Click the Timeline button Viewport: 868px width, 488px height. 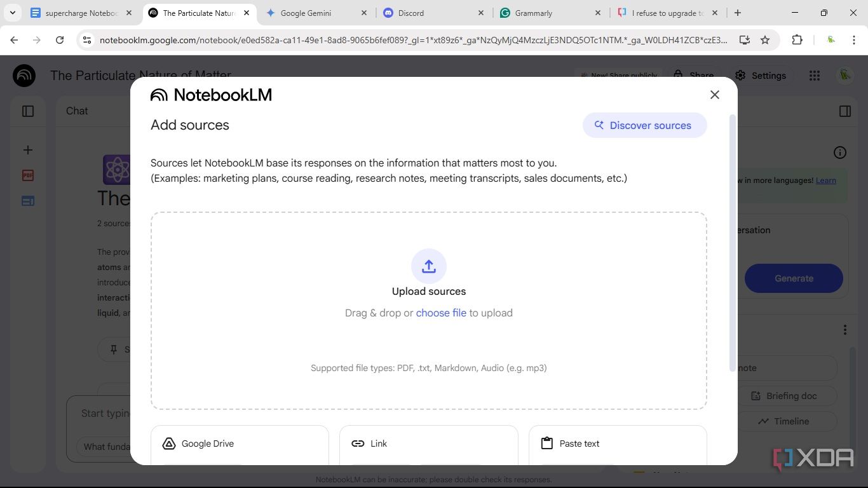click(787, 421)
